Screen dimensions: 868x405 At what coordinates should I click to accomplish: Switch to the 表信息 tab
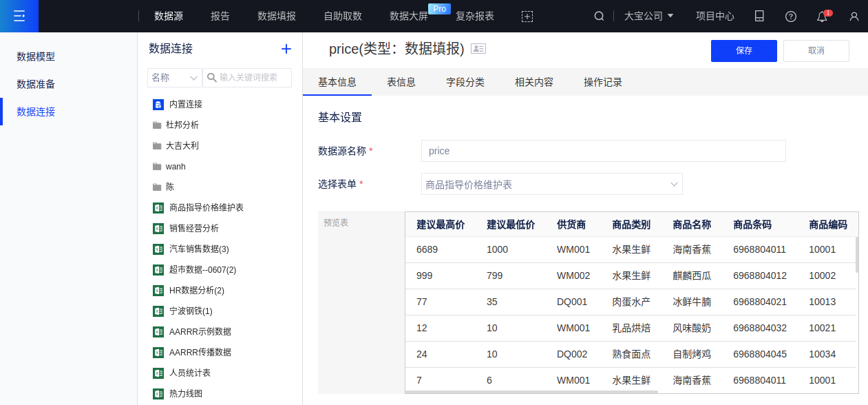[x=401, y=83]
